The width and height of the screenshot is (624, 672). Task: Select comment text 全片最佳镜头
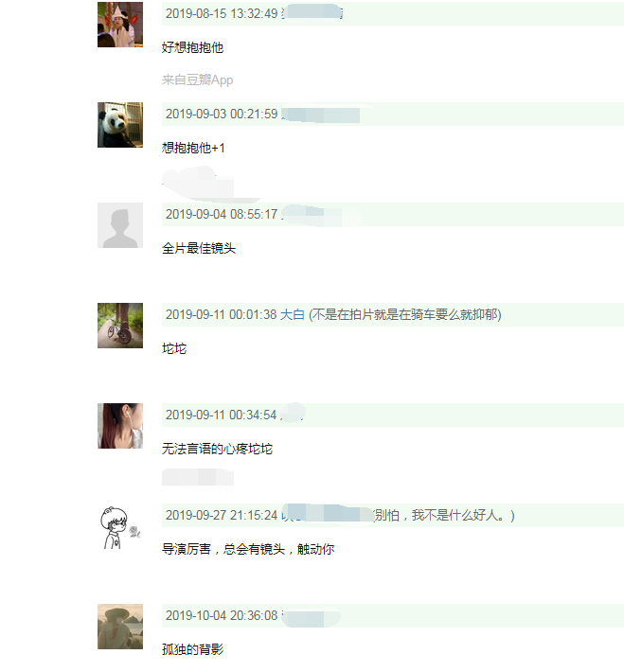[x=199, y=248]
